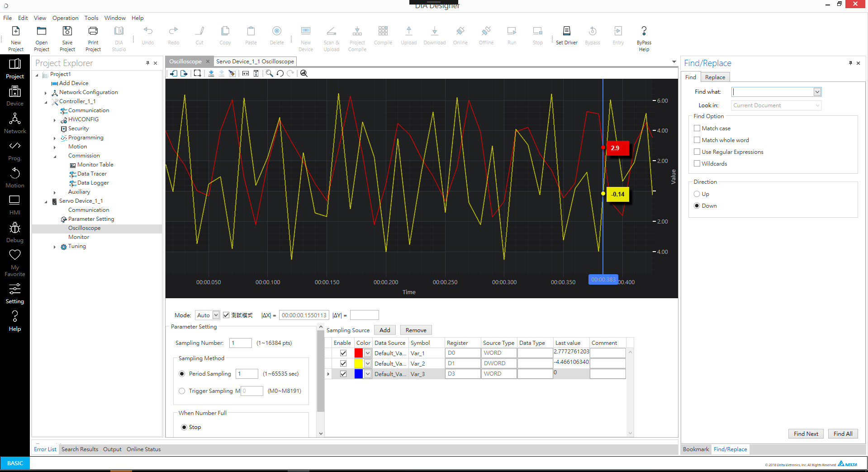The image size is (868, 472).
Task: Expand the Tuning tree node
Action: tap(55, 247)
